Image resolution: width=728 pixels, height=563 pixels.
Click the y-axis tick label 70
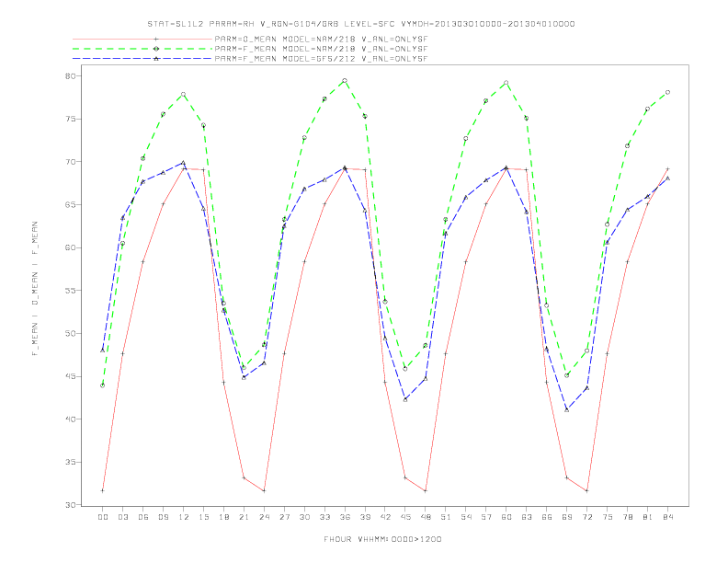(70, 162)
